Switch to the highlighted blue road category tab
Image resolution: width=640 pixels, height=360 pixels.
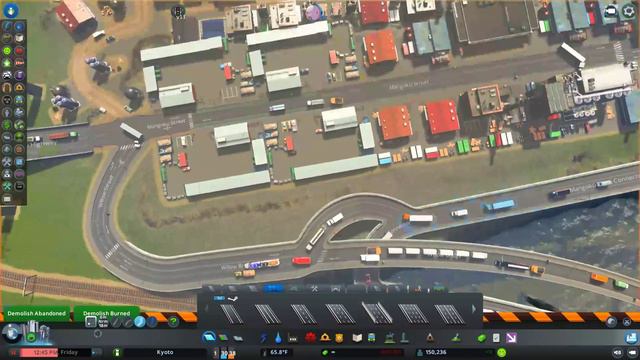273,289
